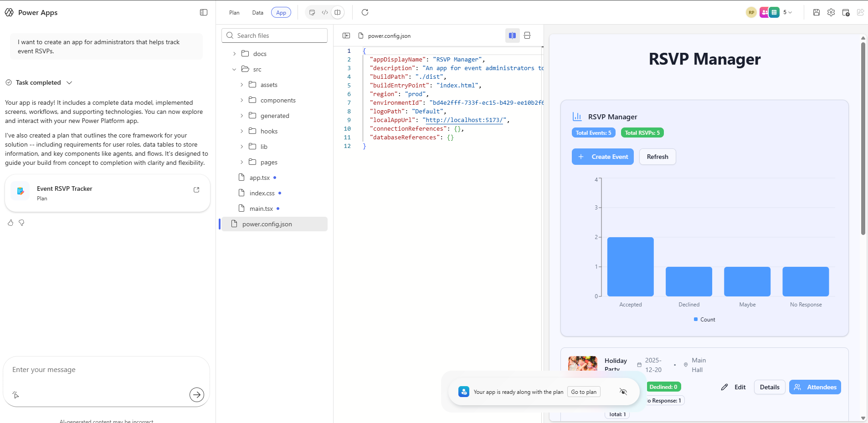Switch to preview-only view toggle

pos(312,13)
